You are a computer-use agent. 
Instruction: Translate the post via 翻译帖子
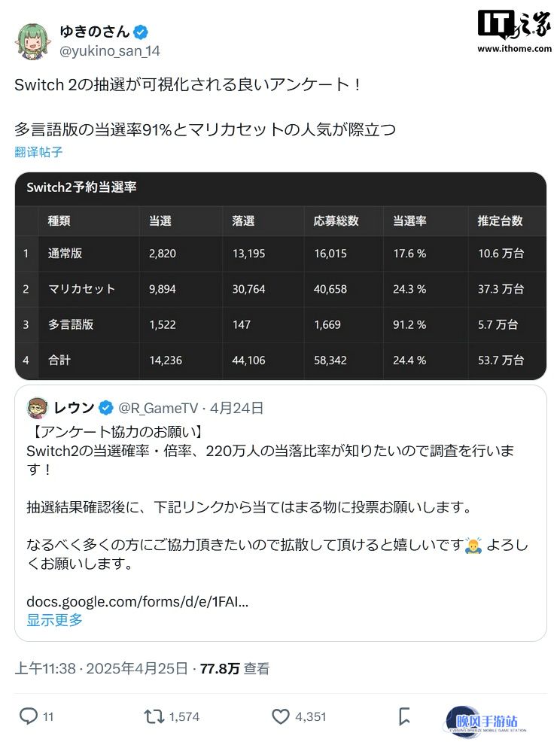pos(38,152)
